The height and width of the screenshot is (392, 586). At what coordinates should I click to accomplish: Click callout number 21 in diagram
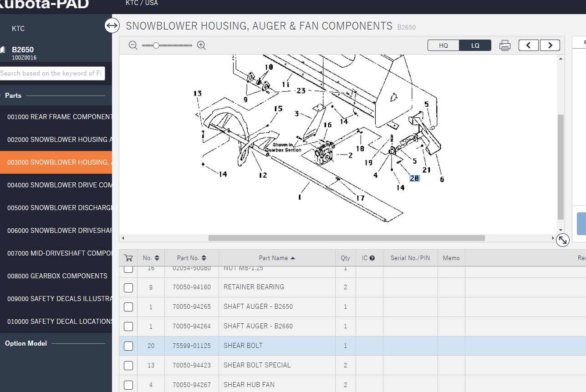tap(426, 170)
